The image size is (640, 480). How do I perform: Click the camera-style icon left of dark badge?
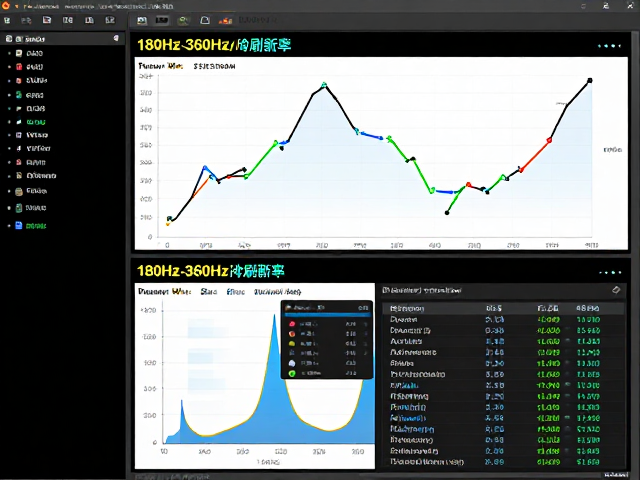tap(142, 20)
